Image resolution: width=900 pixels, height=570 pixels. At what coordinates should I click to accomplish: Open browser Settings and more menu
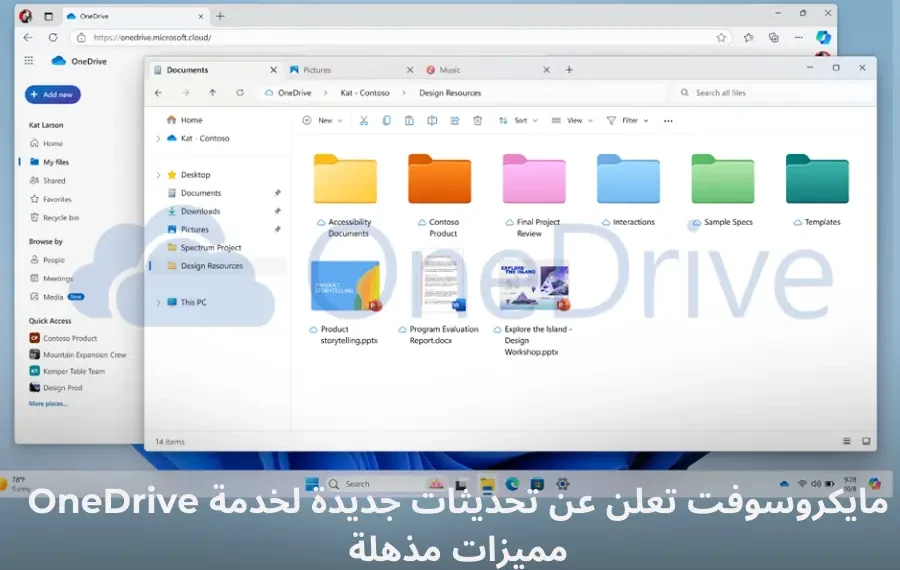[799, 37]
